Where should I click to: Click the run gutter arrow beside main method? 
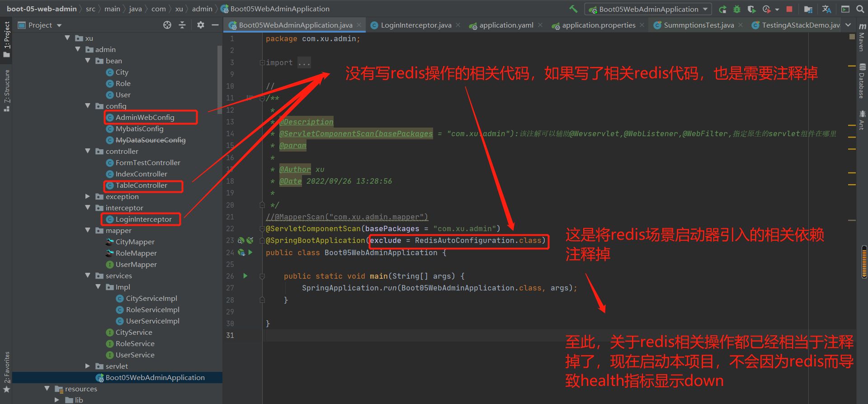(245, 276)
